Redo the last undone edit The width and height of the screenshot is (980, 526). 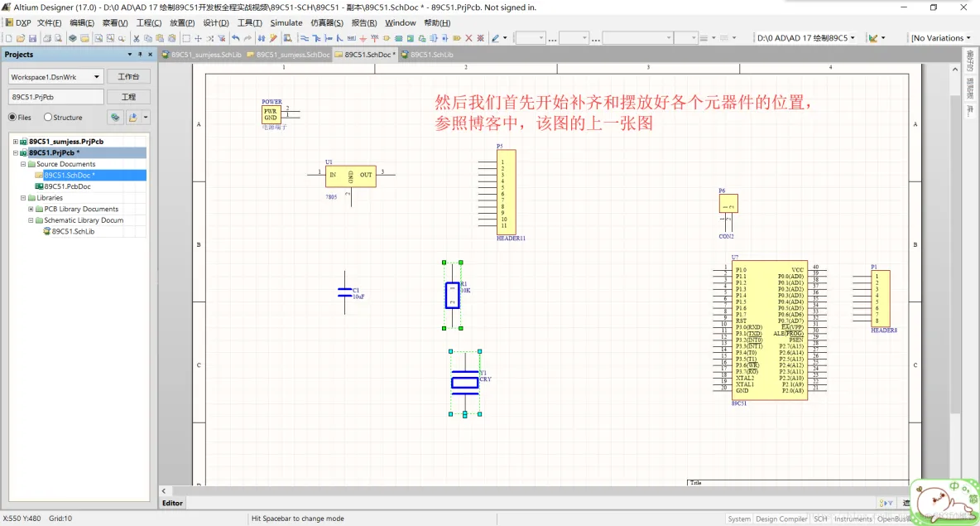247,38
